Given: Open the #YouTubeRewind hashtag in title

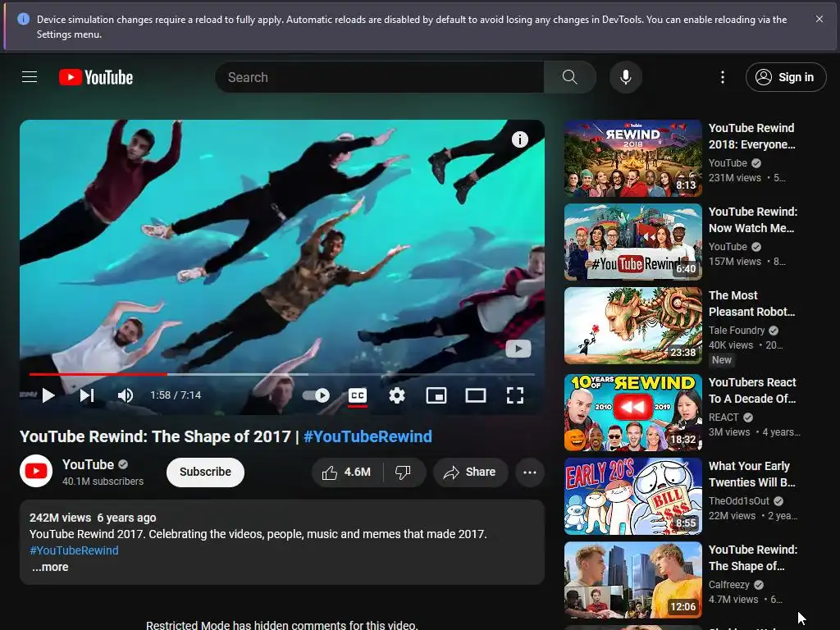Looking at the screenshot, I should point(367,436).
